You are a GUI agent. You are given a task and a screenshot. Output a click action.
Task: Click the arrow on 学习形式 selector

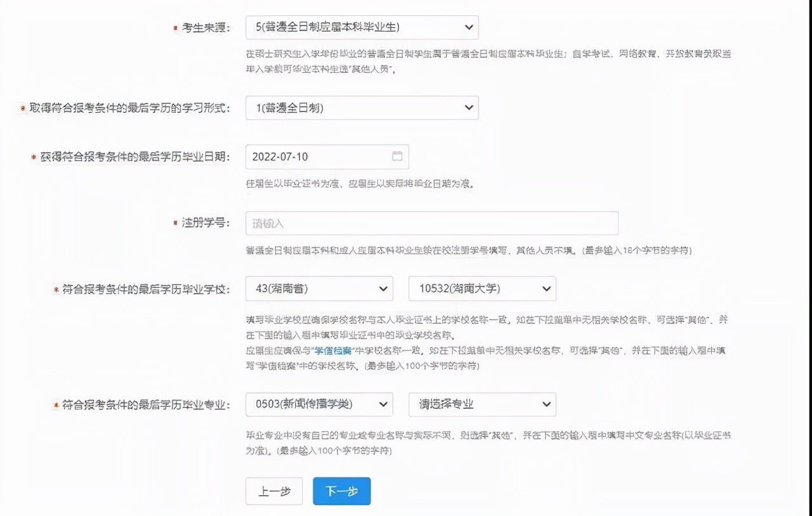468,108
